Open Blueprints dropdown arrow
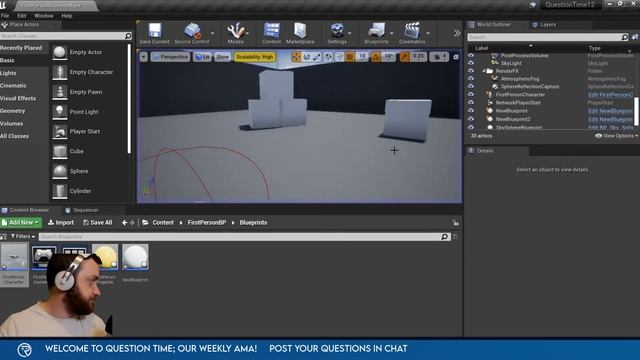The height and width of the screenshot is (360, 640). pos(392,33)
